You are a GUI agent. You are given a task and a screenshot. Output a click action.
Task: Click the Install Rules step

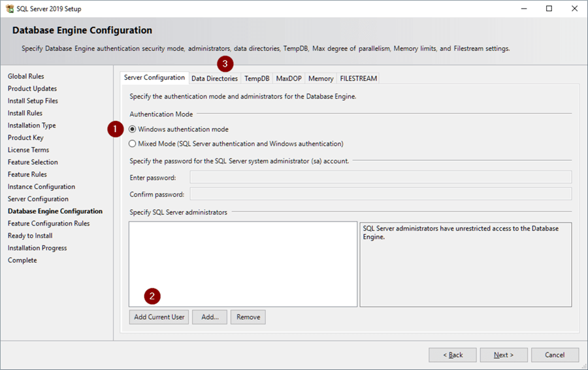25,113
